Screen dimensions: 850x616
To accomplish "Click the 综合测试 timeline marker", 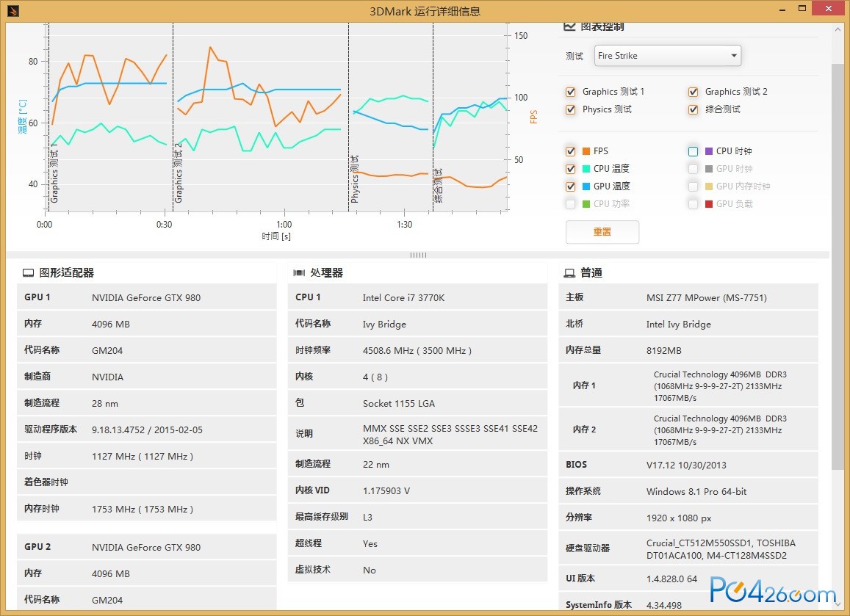I will pos(439,185).
